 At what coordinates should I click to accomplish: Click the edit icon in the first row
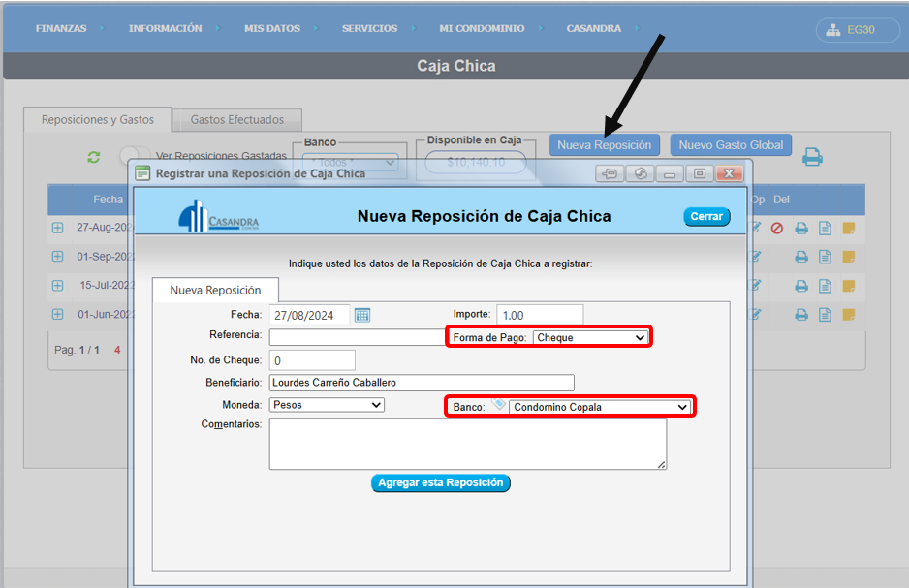[756, 229]
